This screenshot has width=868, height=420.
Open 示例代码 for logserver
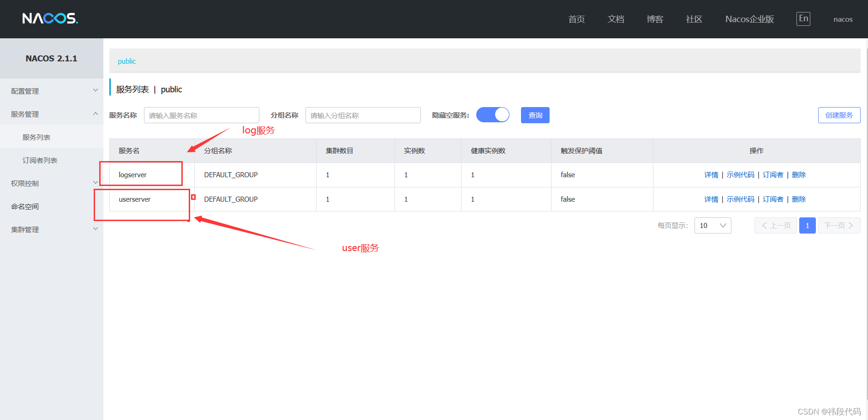740,175
